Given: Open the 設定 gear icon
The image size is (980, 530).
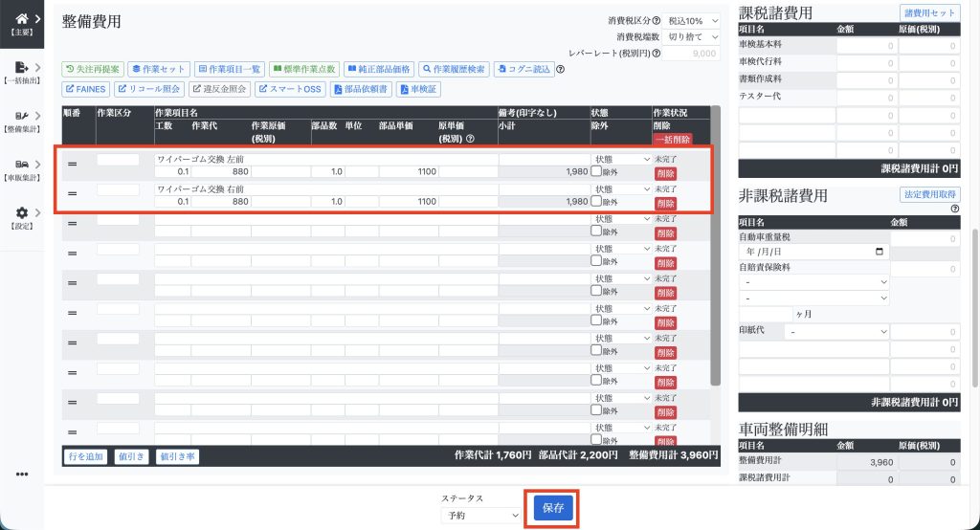Looking at the screenshot, I should coord(21,212).
